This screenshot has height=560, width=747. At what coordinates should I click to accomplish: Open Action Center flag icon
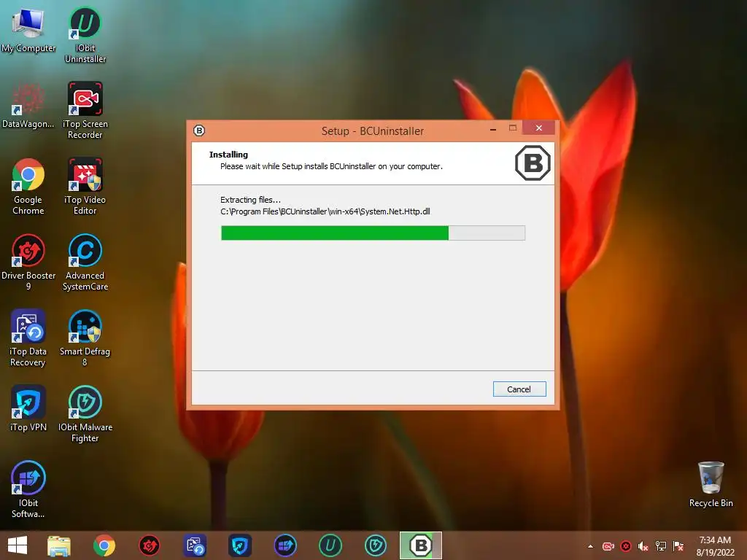tap(678, 546)
